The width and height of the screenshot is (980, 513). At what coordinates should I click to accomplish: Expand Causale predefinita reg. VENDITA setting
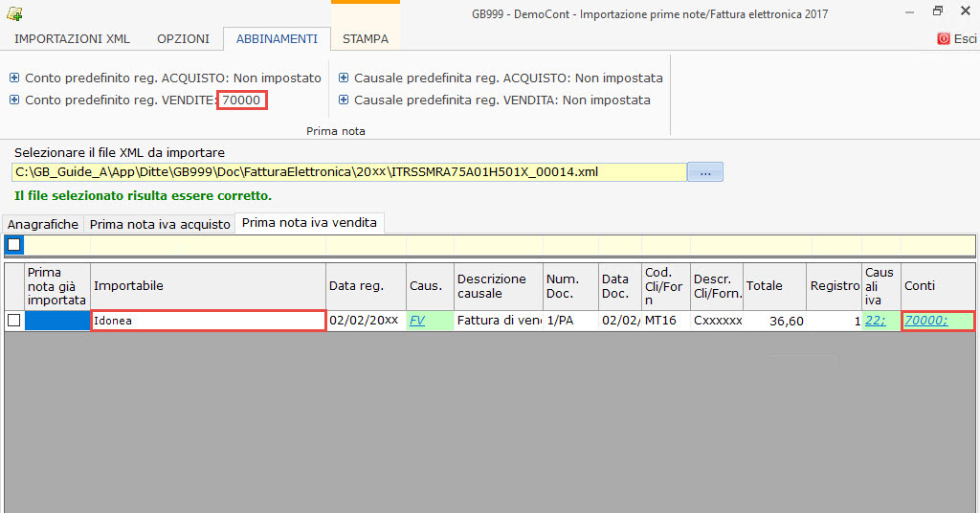[344, 100]
